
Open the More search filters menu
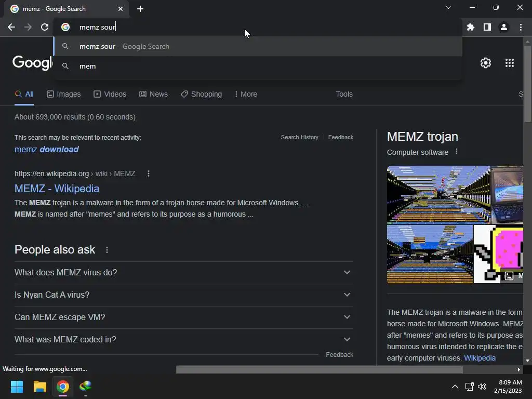246,95
